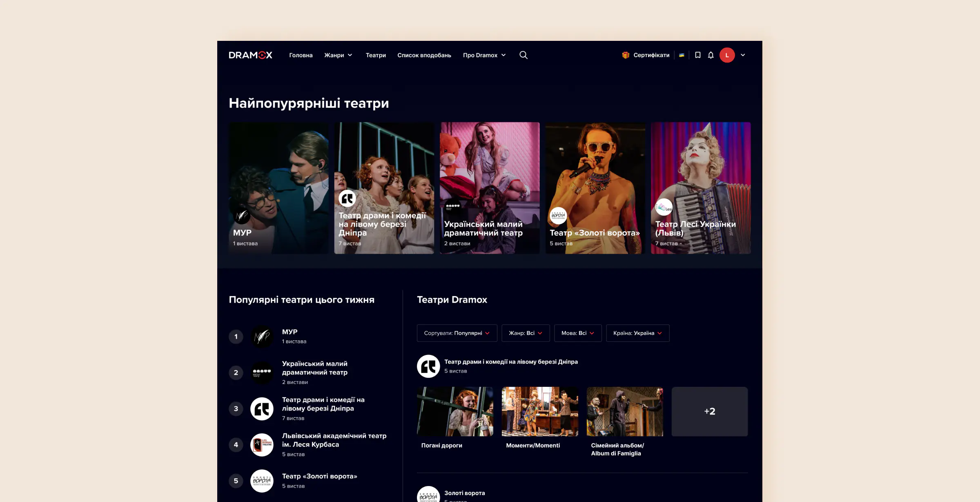
Task: Switch language via Ukrainian flag icon
Action: click(682, 55)
